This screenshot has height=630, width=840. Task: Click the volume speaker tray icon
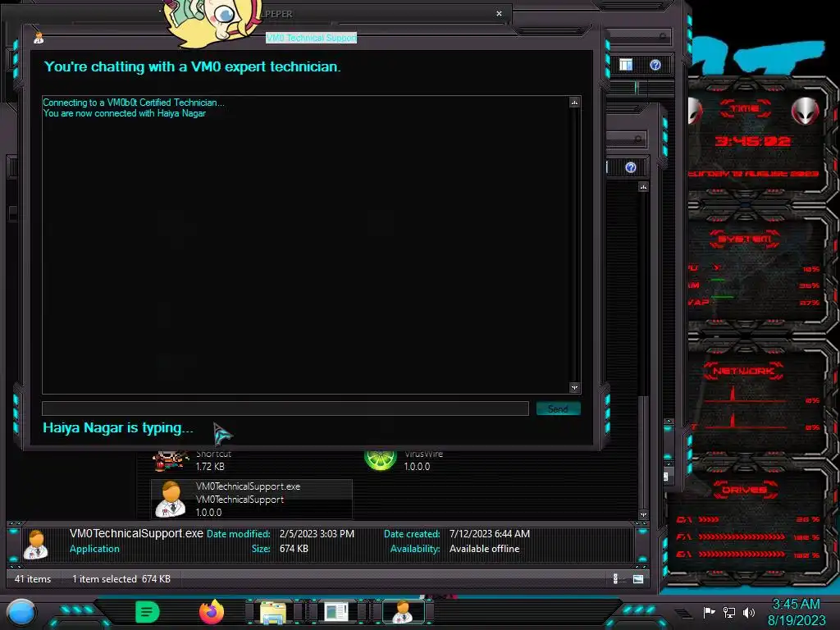(x=749, y=612)
